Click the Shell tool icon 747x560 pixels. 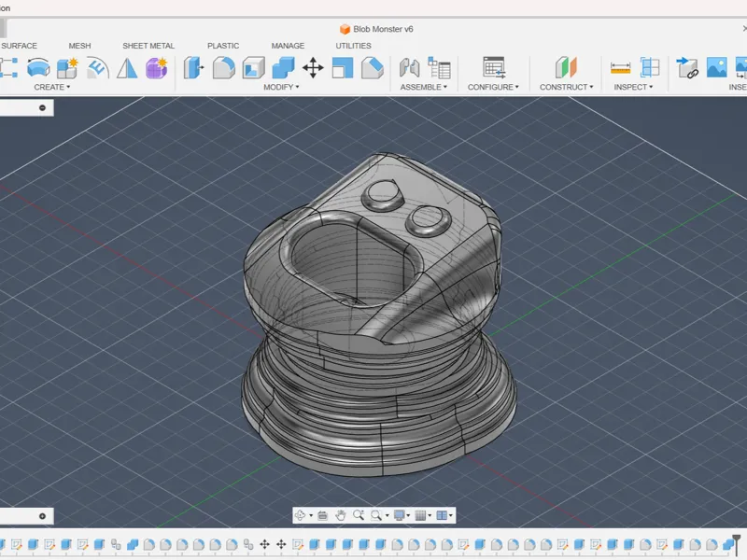[x=253, y=67]
